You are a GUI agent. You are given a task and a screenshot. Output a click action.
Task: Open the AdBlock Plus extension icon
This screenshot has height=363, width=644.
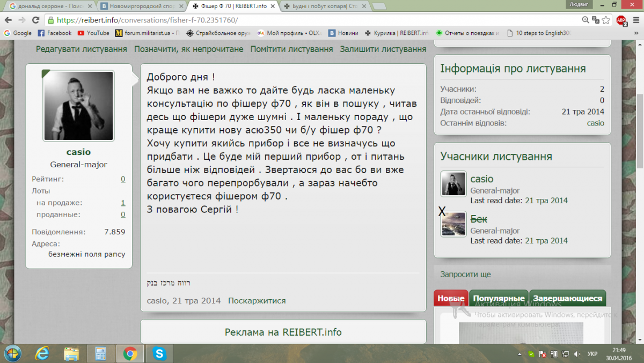(x=621, y=21)
